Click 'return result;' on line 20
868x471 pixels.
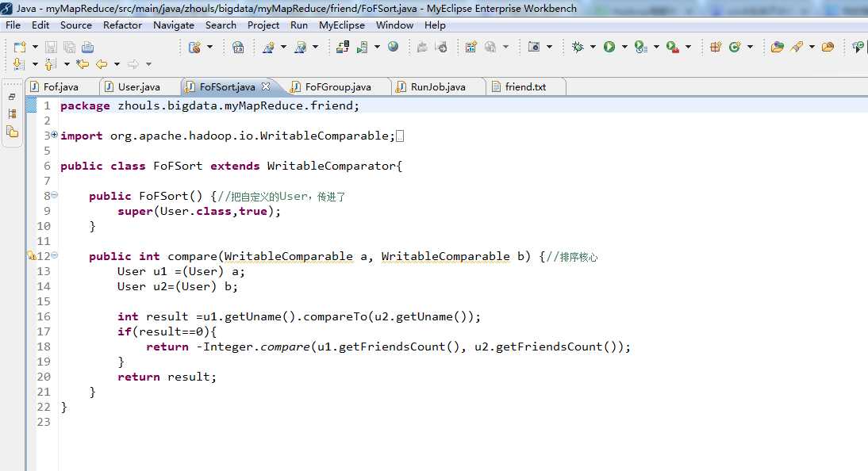pyautogui.click(x=167, y=377)
